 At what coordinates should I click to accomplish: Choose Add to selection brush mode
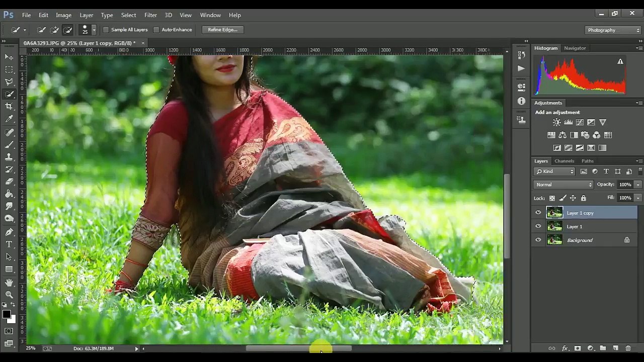coord(54,30)
